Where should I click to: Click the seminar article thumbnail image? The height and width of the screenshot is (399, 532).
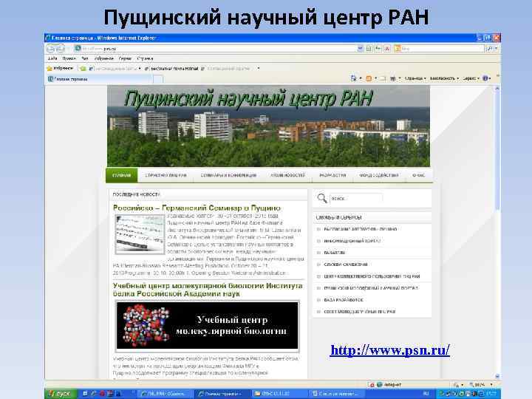(140, 234)
